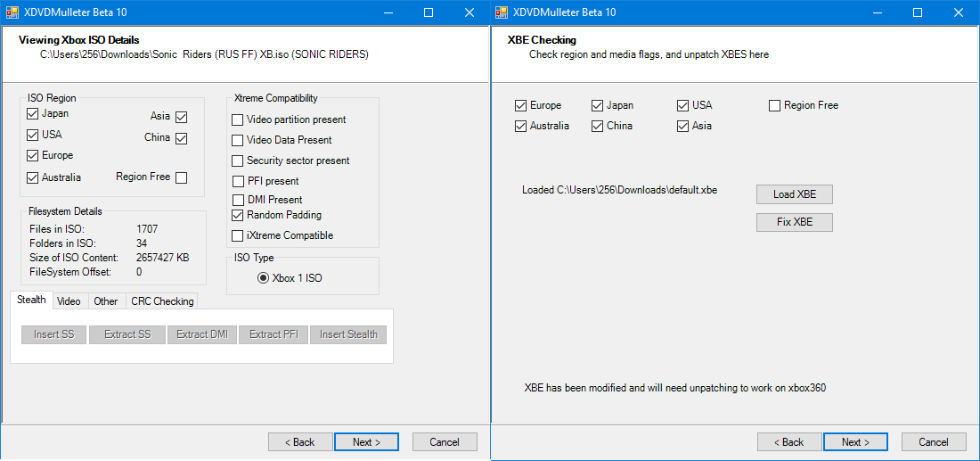Viewport: 980px width, 461px height.
Task: Click the Load XBE button
Action: [x=795, y=194]
